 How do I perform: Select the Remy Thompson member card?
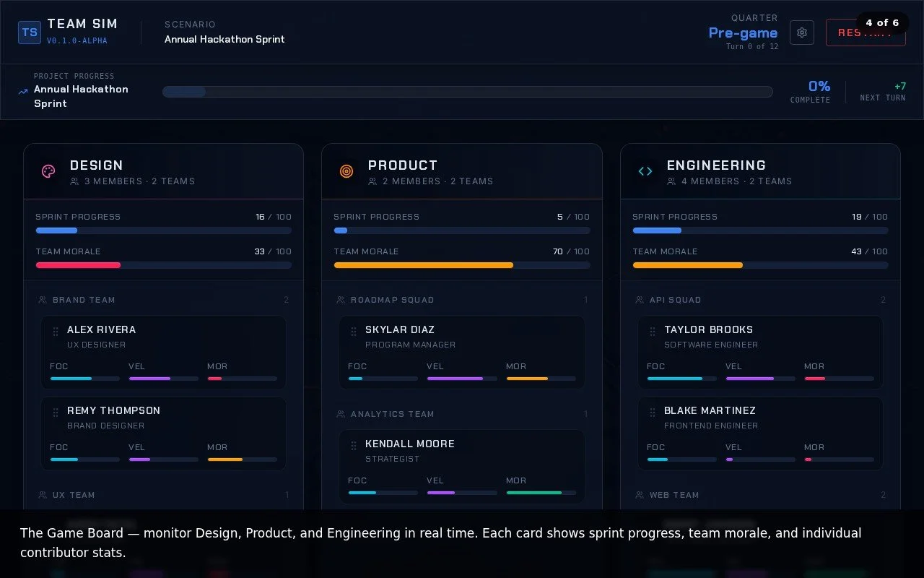pos(164,433)
